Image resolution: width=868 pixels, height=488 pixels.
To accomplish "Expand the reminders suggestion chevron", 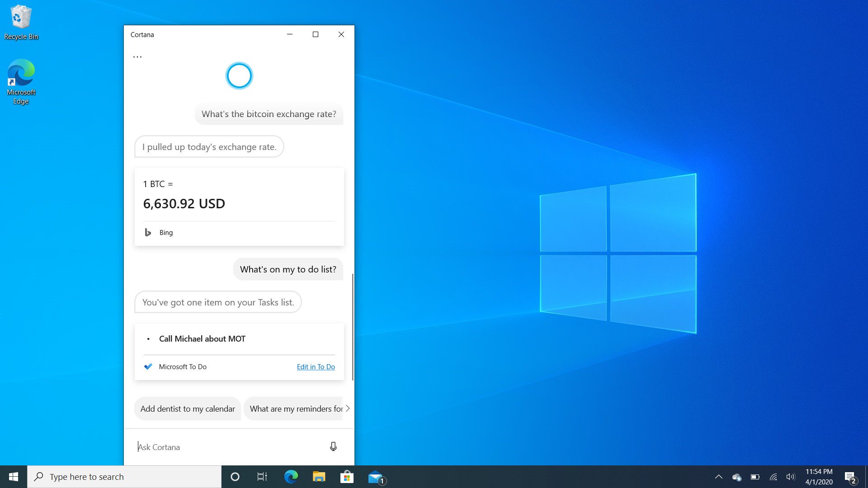I will [349, 408].
